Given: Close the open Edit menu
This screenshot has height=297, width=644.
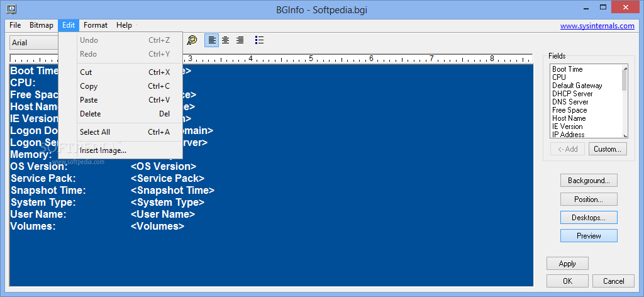Looking at the screenshot, I should [x=69, y=25].
